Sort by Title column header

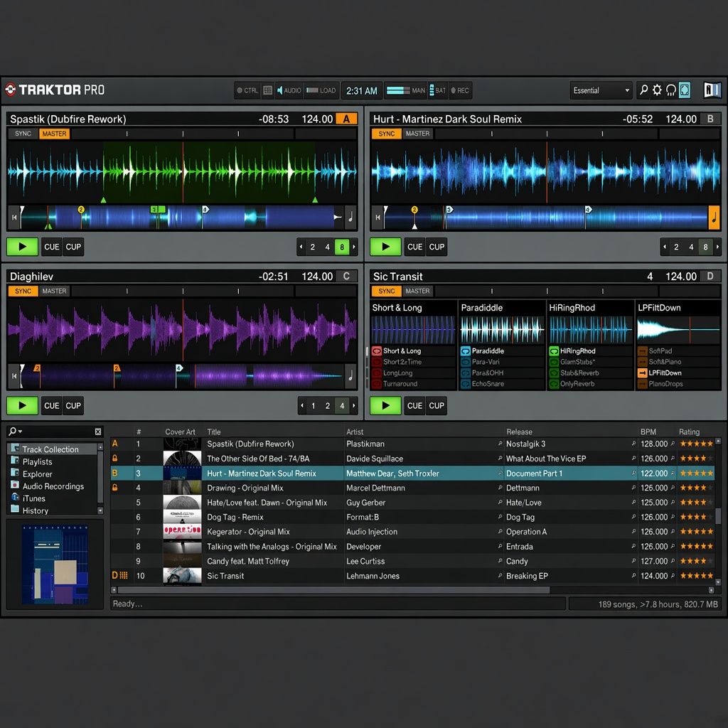pos(214,432)
